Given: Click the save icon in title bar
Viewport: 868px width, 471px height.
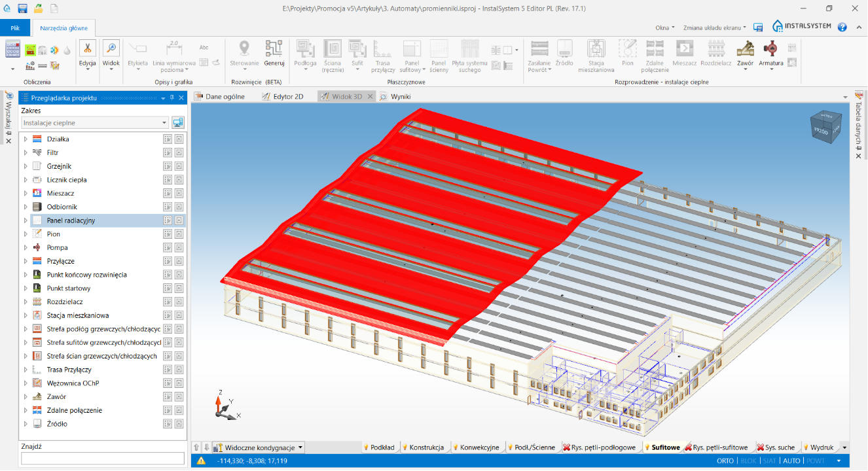Looking at the screenshot, I should click(23, 9).
